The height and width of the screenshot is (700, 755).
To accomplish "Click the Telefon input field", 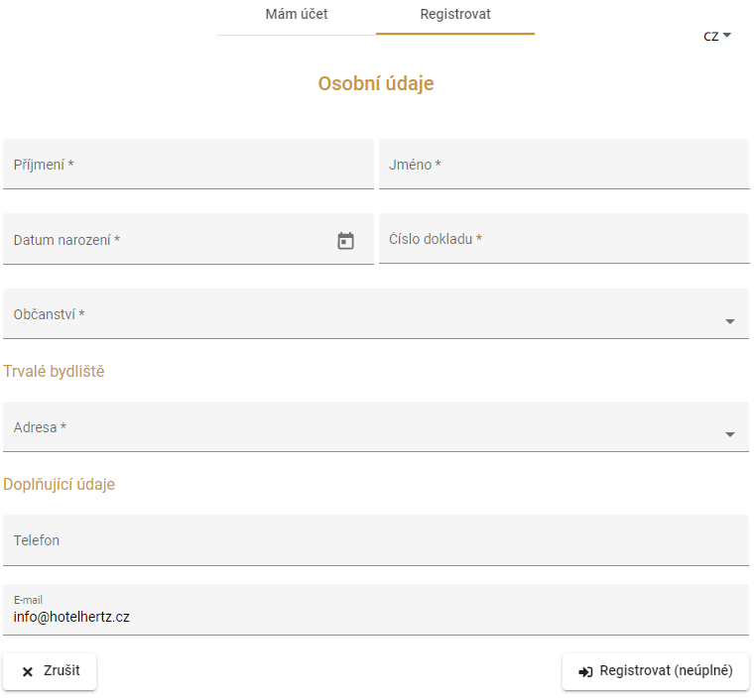I will pyautogui.click(x=376, y=540).
